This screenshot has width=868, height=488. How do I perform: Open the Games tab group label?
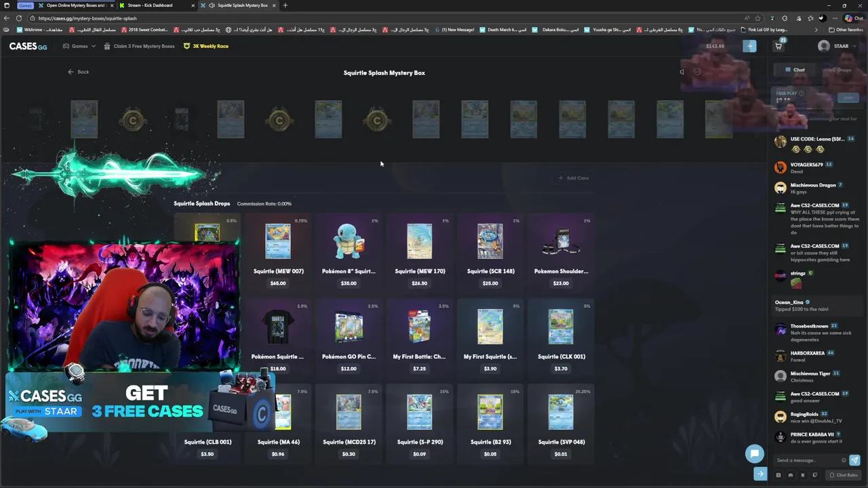(25, 5)
